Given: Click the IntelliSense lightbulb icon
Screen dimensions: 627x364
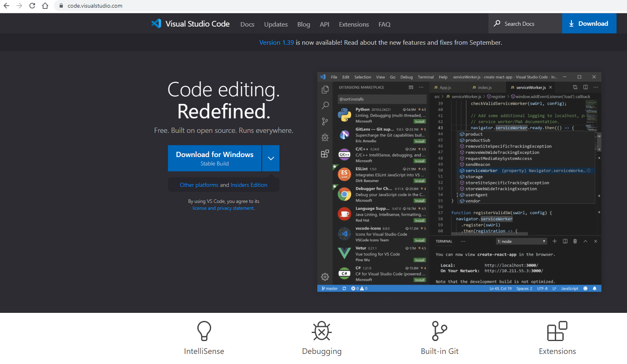Looking at the screenshot, I should [x=204, y=331].
